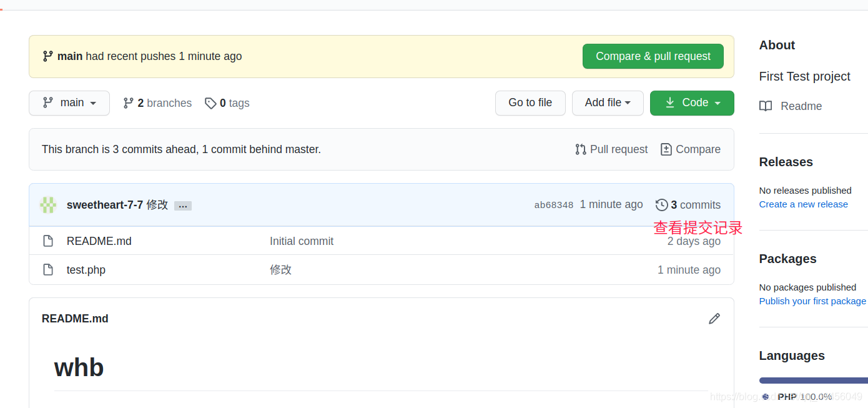
Task: Click the About heading
Action: tap(777, 45)
